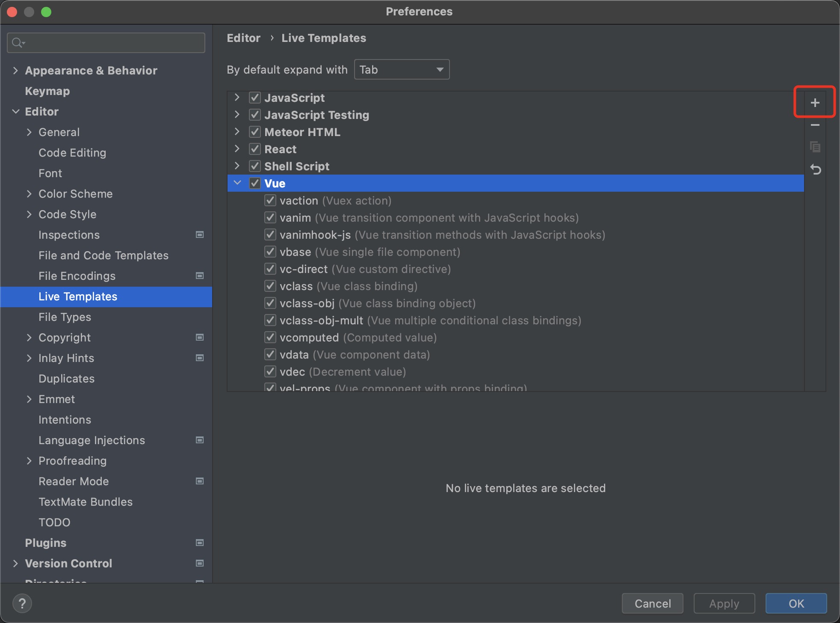The image size is (840, 623).
Task: Click the remove live template icon
Action: point(816,126)
